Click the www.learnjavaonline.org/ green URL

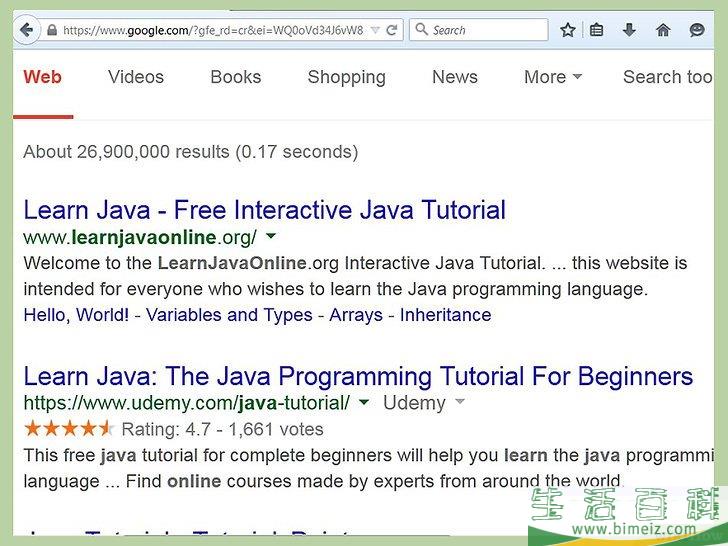pyautogui.click(x=140, y=237)
